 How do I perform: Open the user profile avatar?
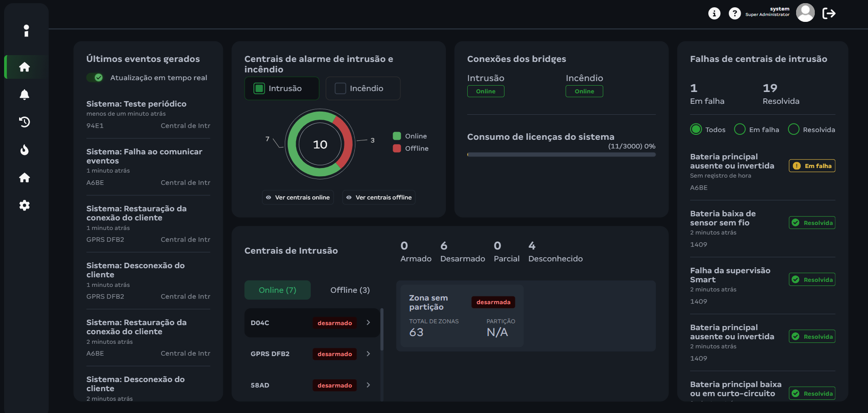[x=805, y=13]
